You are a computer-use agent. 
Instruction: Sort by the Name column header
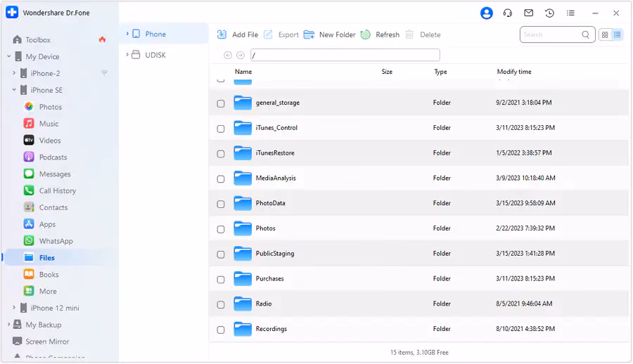pos(243,72)
